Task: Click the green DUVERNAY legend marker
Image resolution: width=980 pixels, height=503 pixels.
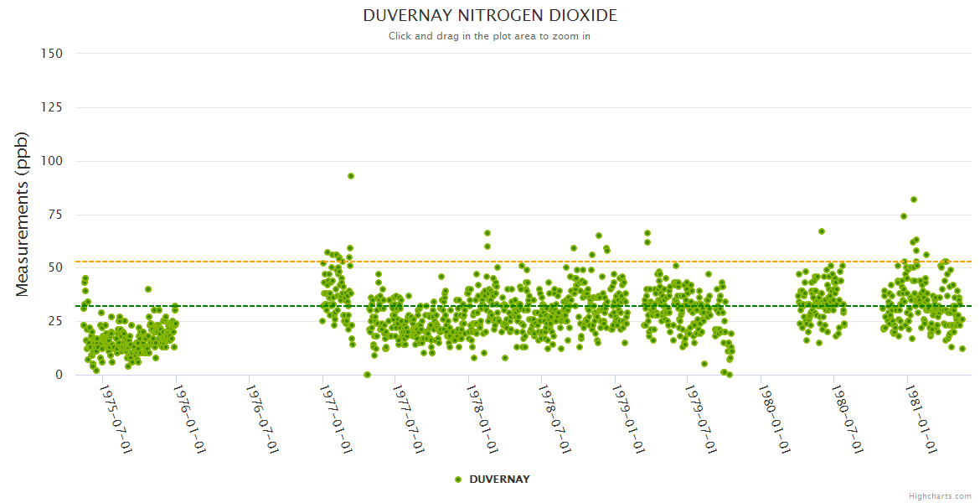Action: tap(457, 480)
